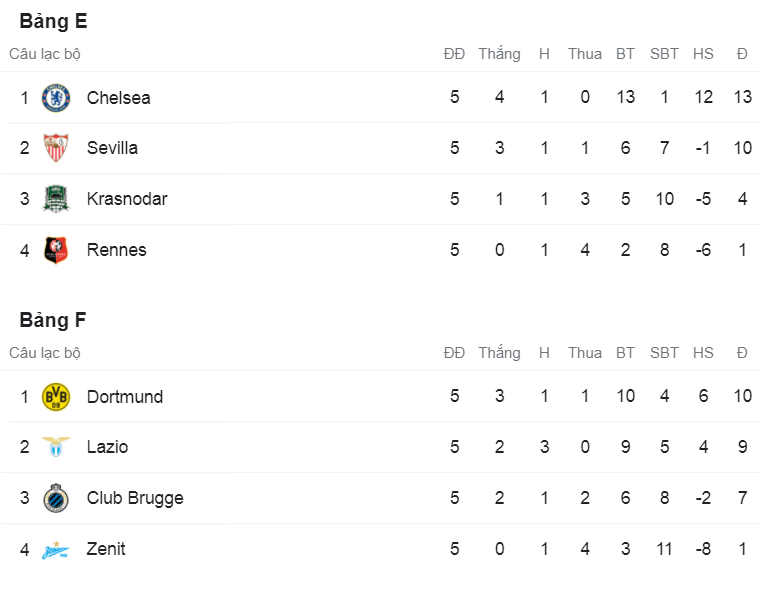Click the Rennes club crest icon

click(56, 250)
